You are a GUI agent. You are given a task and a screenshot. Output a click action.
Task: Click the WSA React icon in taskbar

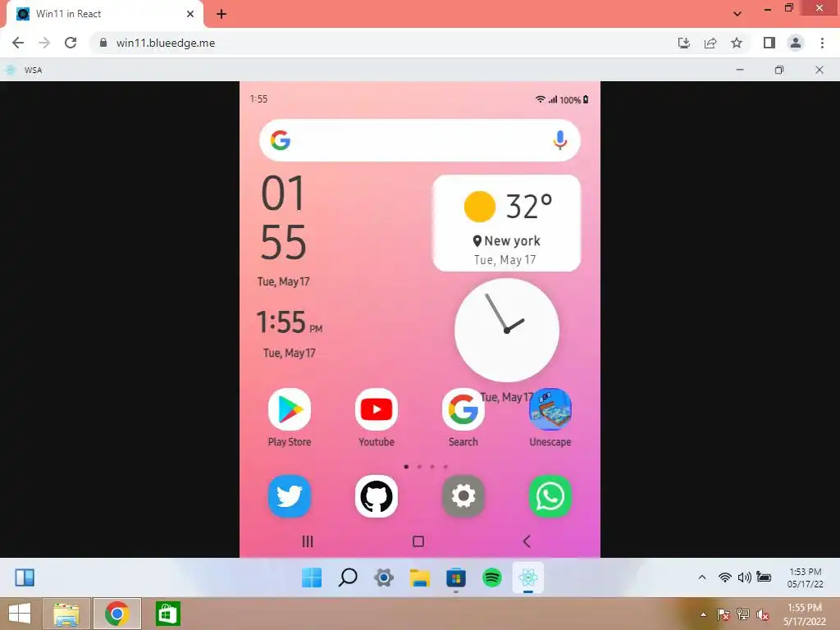pyautogui.click(x=527, y=577)
